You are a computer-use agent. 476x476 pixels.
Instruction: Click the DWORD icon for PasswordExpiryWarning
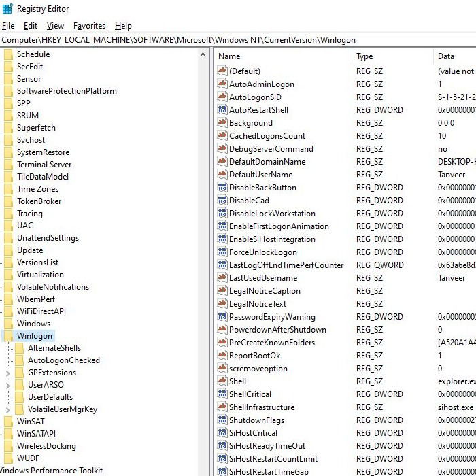coord(222,316)
